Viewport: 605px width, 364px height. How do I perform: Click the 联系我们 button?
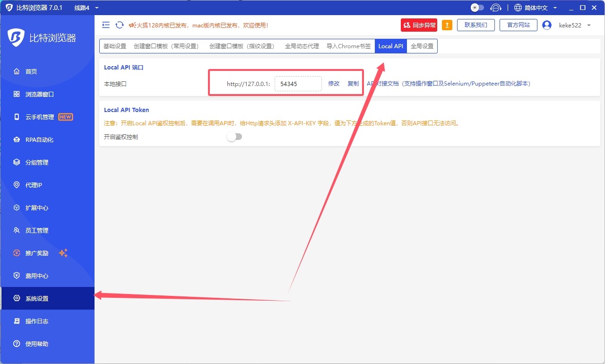click(475, 25)
